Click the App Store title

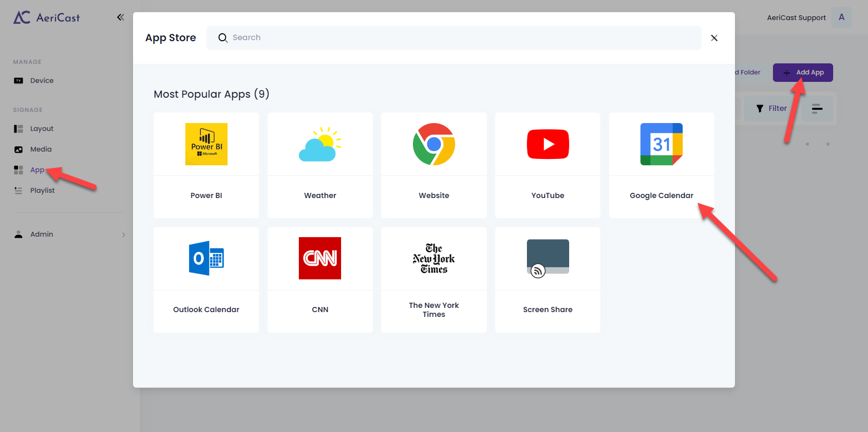pos(171,38)
